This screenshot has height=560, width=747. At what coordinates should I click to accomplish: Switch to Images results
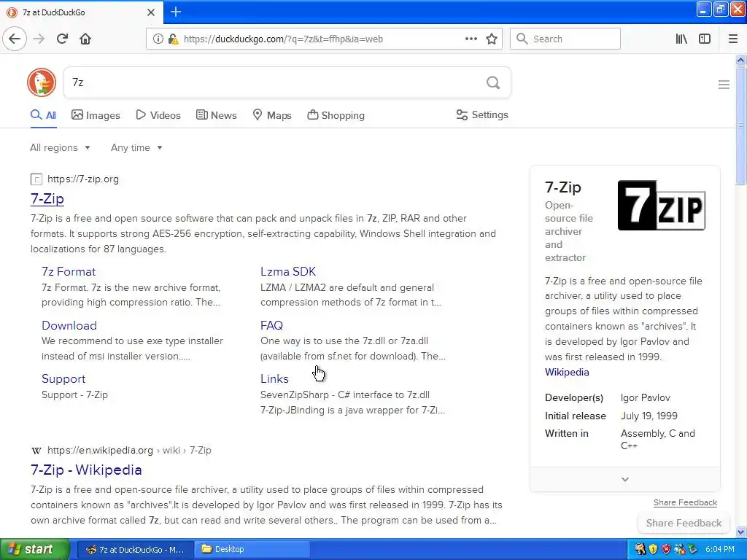point(96,114)
